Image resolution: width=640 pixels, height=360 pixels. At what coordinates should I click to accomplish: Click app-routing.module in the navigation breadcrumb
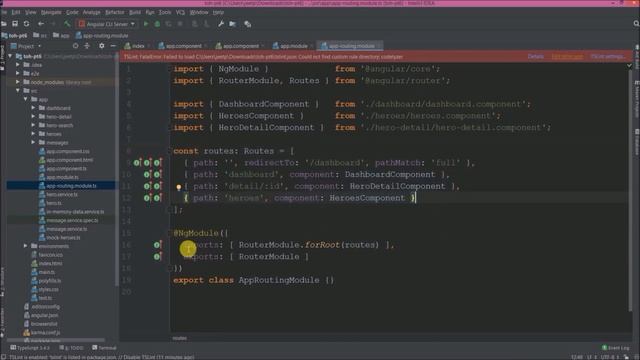(102, 36)
